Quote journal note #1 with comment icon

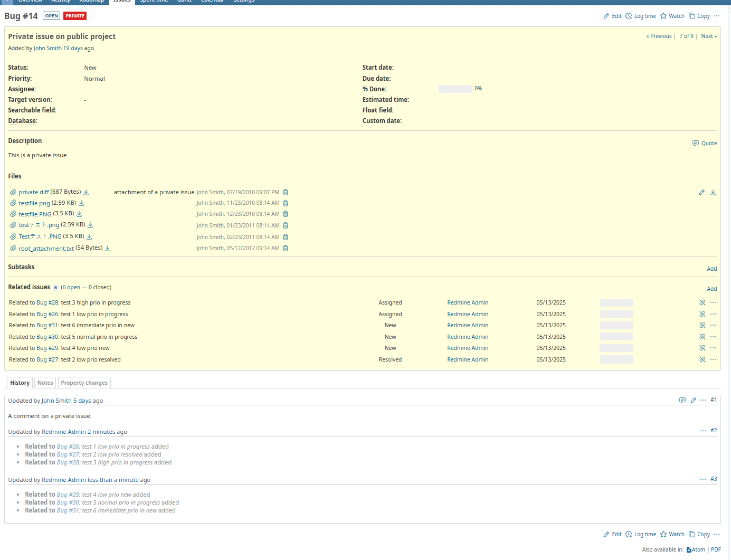pos(682,400)
